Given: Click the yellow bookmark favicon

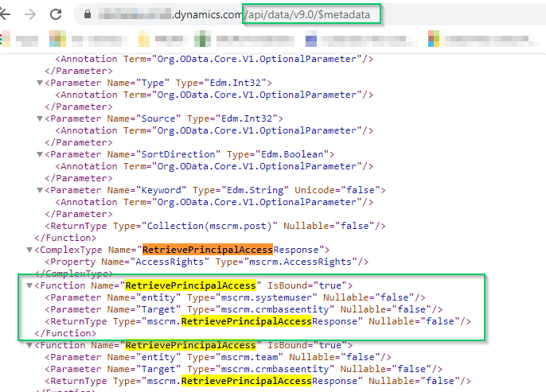Looking at the screenshot, I should point(144,38).
